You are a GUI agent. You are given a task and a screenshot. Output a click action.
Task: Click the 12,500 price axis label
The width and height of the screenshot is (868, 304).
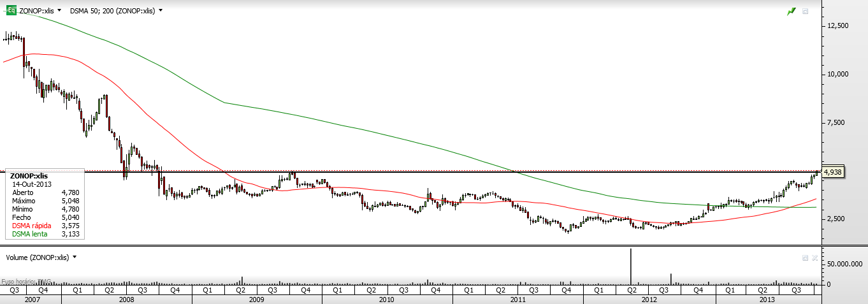pos(837,26)
